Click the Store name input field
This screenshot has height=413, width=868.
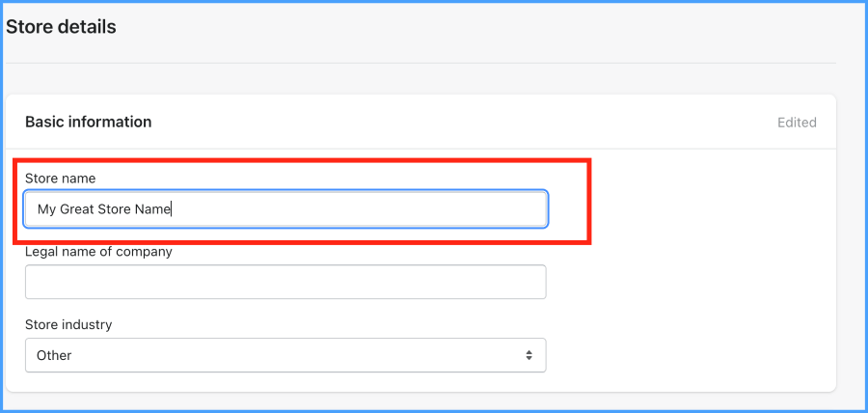pyautogui.click(x=285, y=208)
